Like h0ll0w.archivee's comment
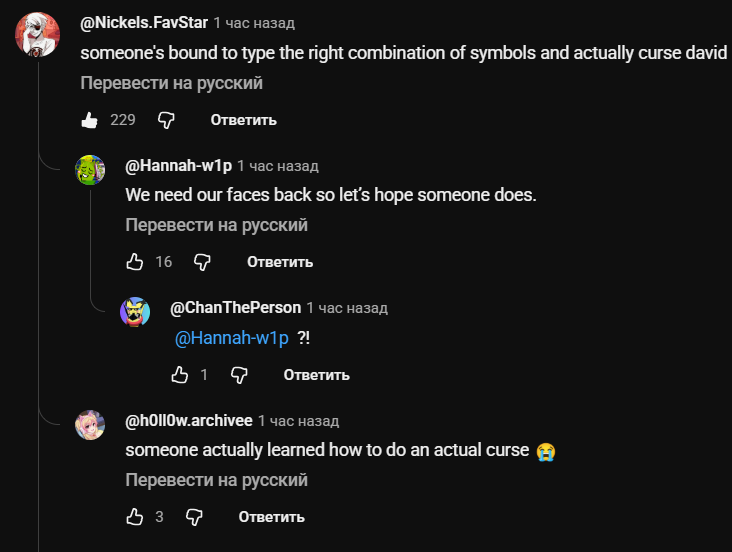Viewport: 732px width, 552px height. [135, 517]
